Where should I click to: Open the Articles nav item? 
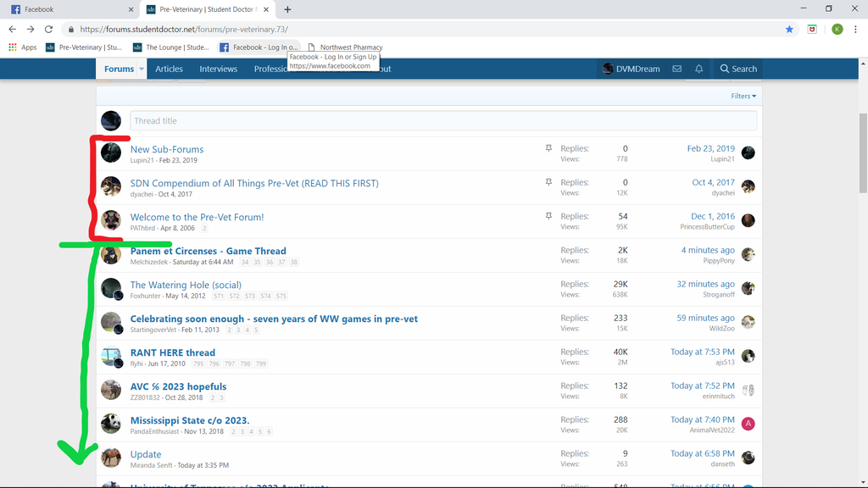tap(169, 69)
